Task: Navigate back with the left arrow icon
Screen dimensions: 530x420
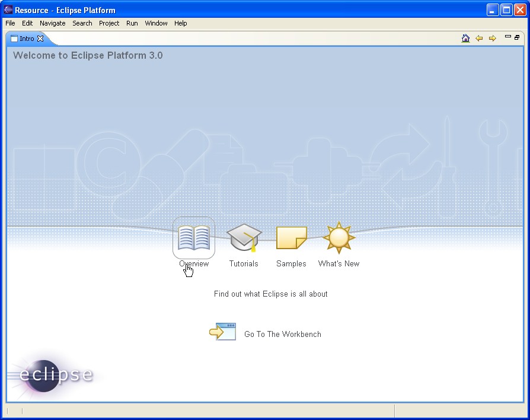Action: tap(479, 38)
